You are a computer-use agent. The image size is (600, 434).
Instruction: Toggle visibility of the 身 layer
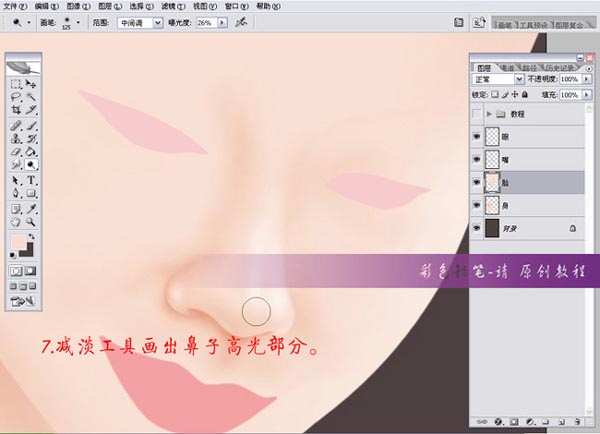[x=477, y=206]
